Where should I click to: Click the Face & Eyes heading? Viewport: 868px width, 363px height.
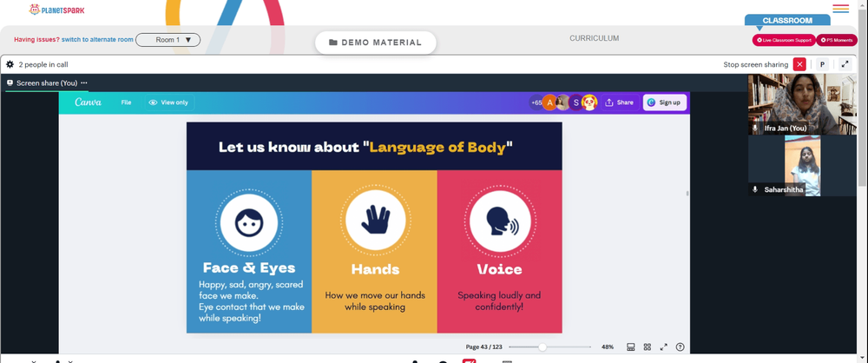249,267
